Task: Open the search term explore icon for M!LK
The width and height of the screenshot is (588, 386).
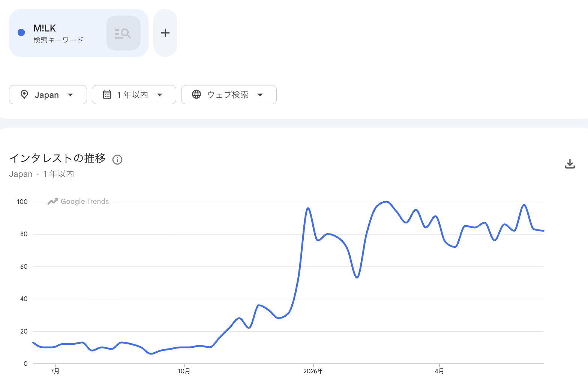Action: coord(123,33)
